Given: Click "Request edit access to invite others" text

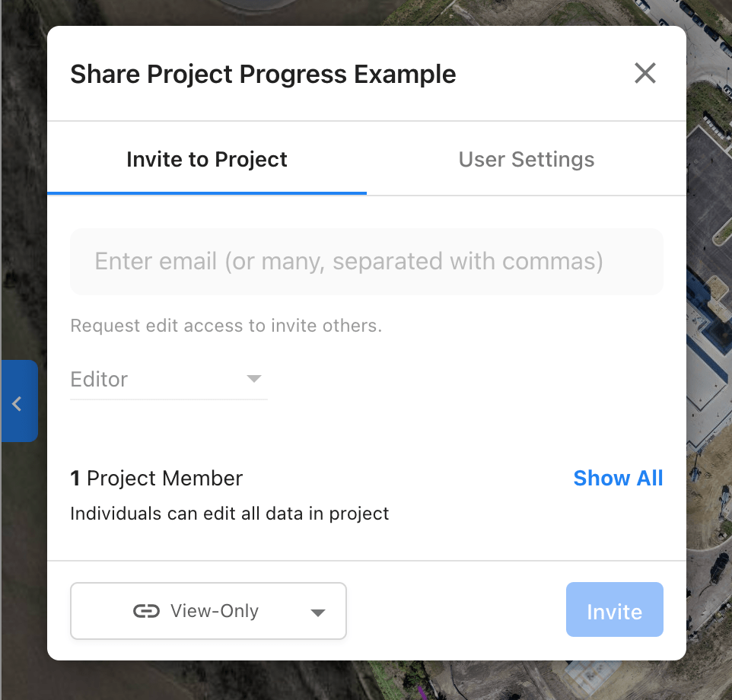Looking at the screenshot, I should (x=226, y=326).
